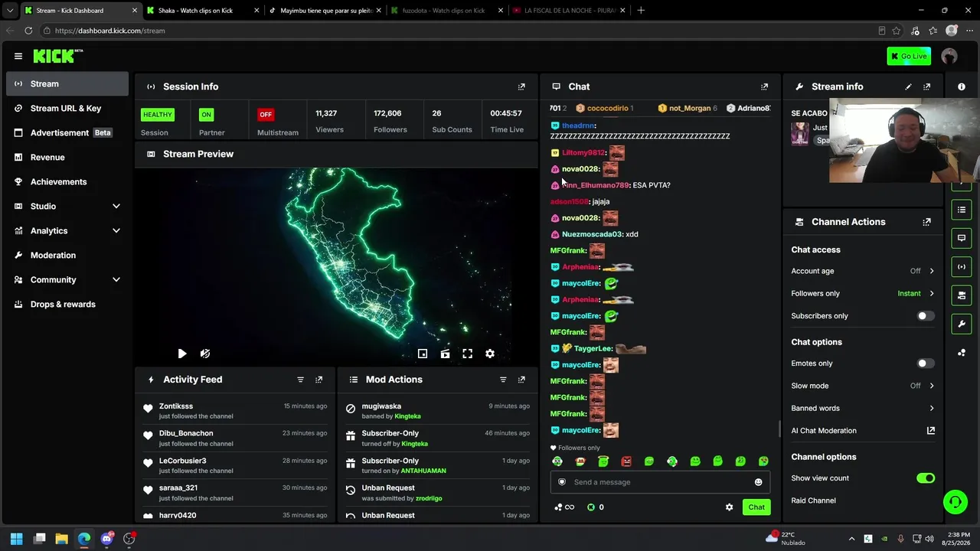Pop out the Mod Actions panel

point(521,380)
